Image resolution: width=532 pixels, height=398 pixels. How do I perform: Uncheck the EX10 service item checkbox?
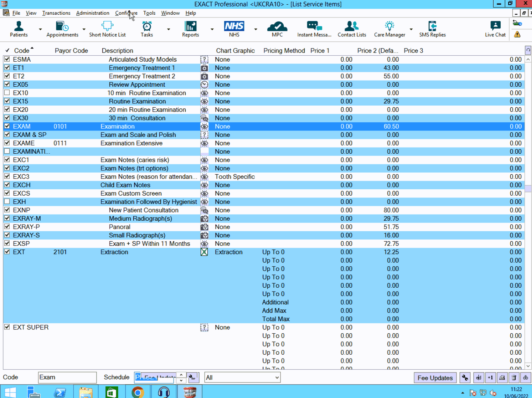7,93
